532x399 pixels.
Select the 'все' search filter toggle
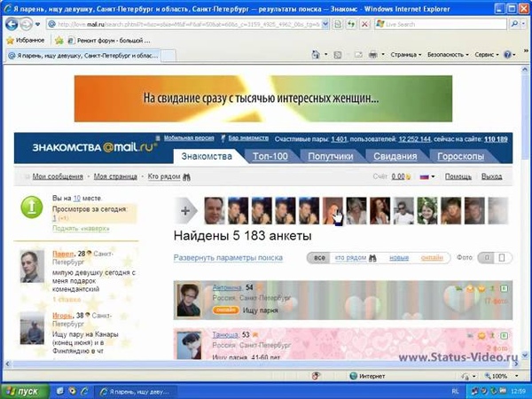pyautogui.click(x=318, y=257)
